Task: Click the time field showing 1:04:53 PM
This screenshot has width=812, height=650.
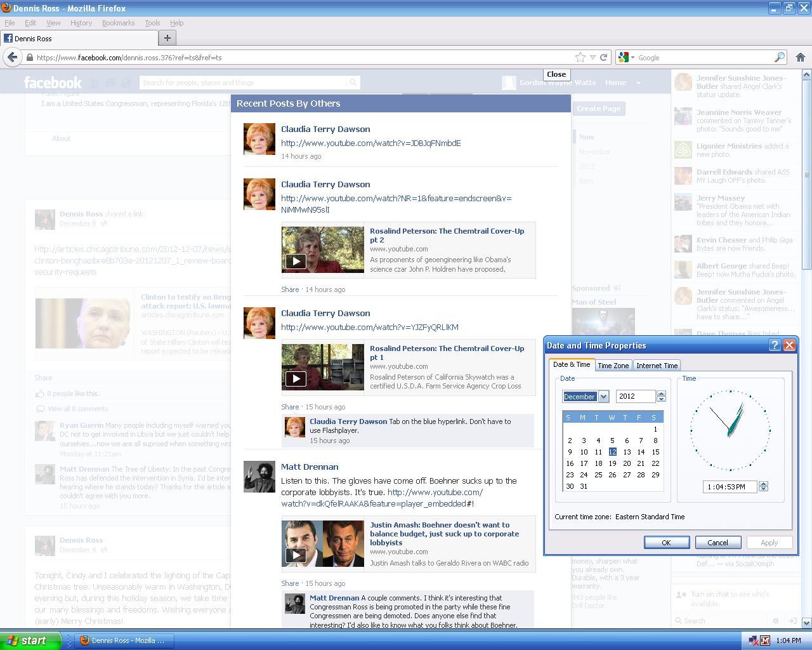Action: coord(730,487)
